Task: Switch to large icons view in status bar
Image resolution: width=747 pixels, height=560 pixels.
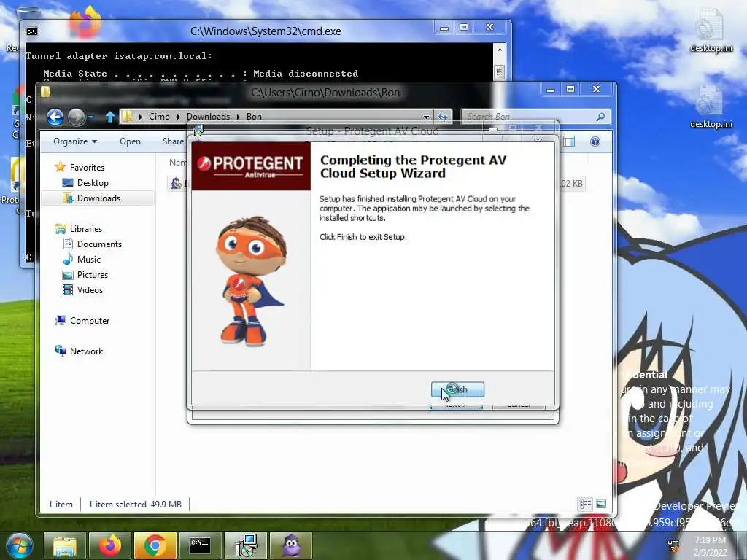Action: [601, 504]
